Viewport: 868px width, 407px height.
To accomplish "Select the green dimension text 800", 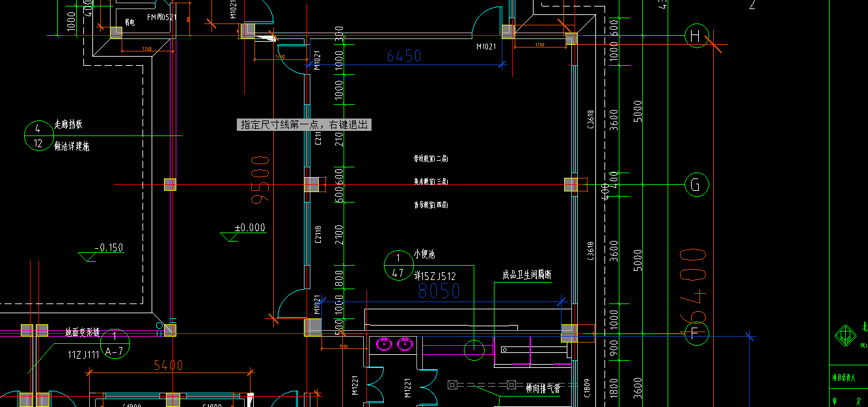I will 338,279.
